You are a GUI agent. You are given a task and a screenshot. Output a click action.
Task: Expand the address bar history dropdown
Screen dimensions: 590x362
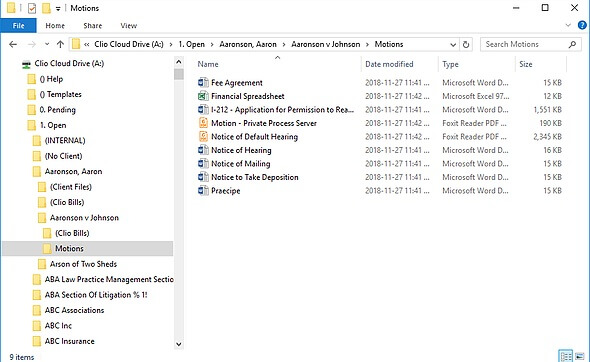coord(453,44)
